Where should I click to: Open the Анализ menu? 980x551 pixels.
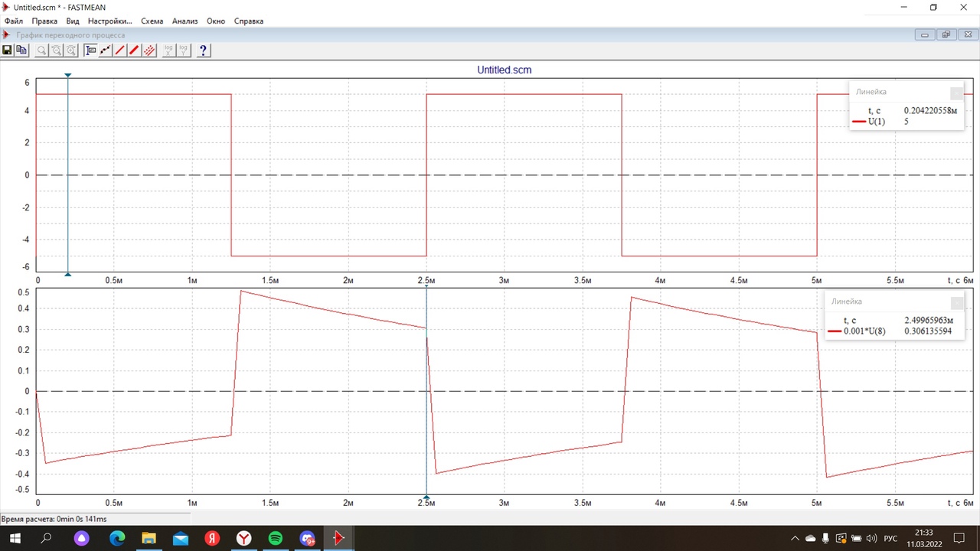click(x=185, y=21)
